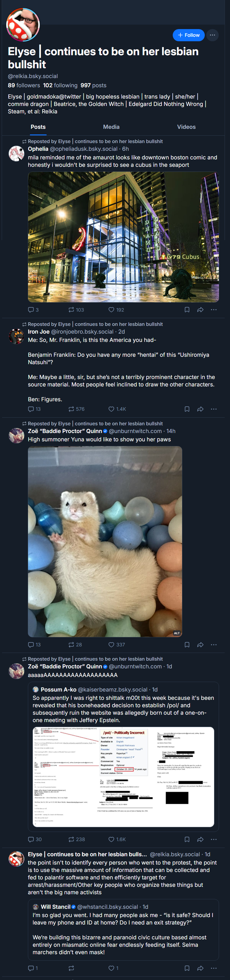Image resolution: width=230 pixels, height=980 pixels.
Task: Like the ferret paws post
Action: 116,644
